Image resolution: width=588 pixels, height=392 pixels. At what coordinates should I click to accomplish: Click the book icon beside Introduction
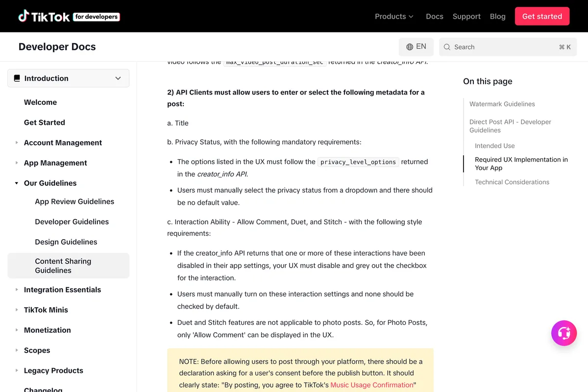(17, 78)
